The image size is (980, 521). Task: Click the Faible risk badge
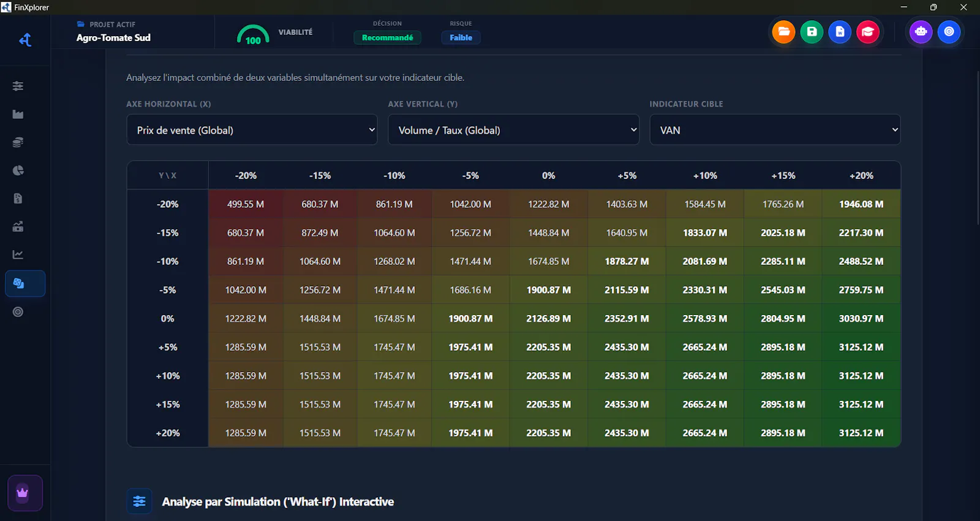(x=461, y=37)
